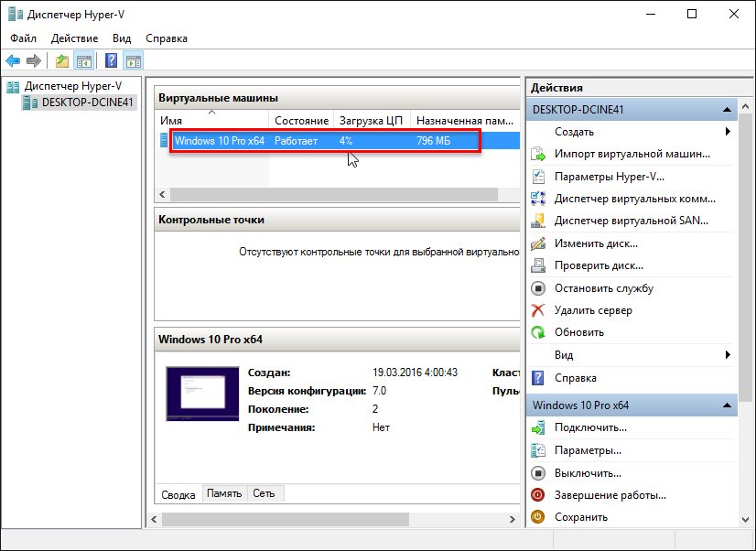Click the green Обновить refresh icon
The image size is (756, 551).
click(x=538, y=332)
